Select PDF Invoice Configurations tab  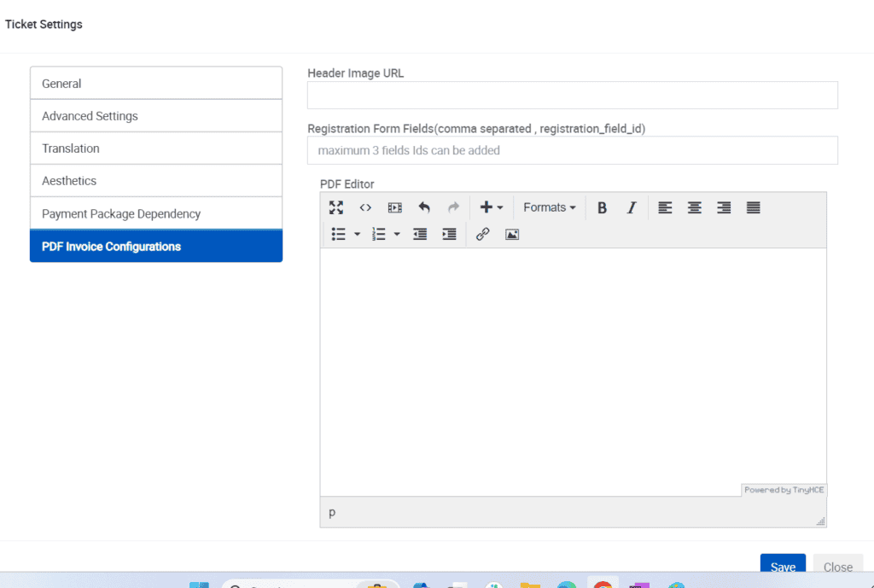(156, 247)
